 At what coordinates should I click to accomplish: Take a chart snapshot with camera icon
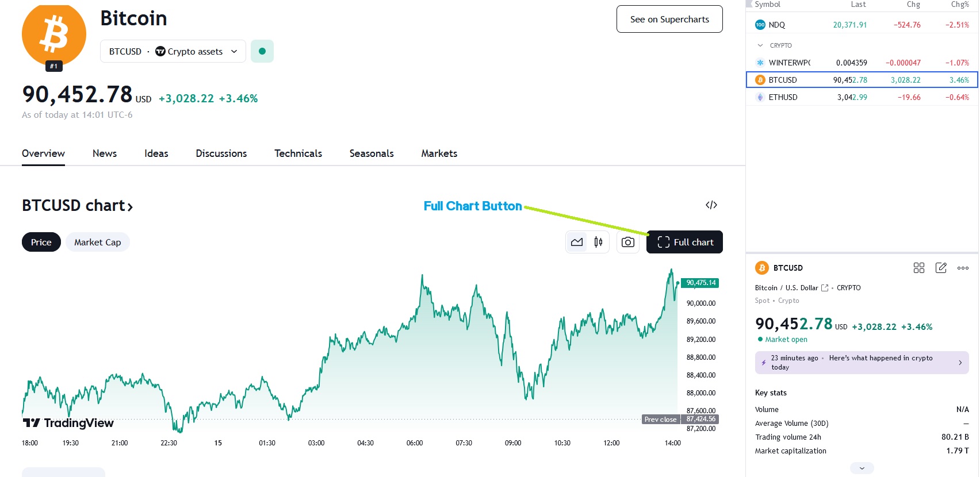[628, 243]
